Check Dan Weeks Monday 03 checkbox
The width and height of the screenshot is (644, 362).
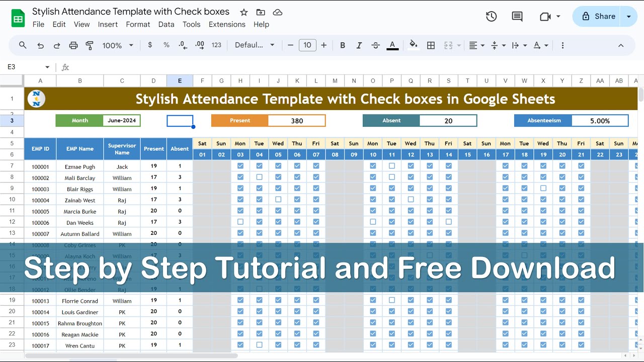pos(240,222)
